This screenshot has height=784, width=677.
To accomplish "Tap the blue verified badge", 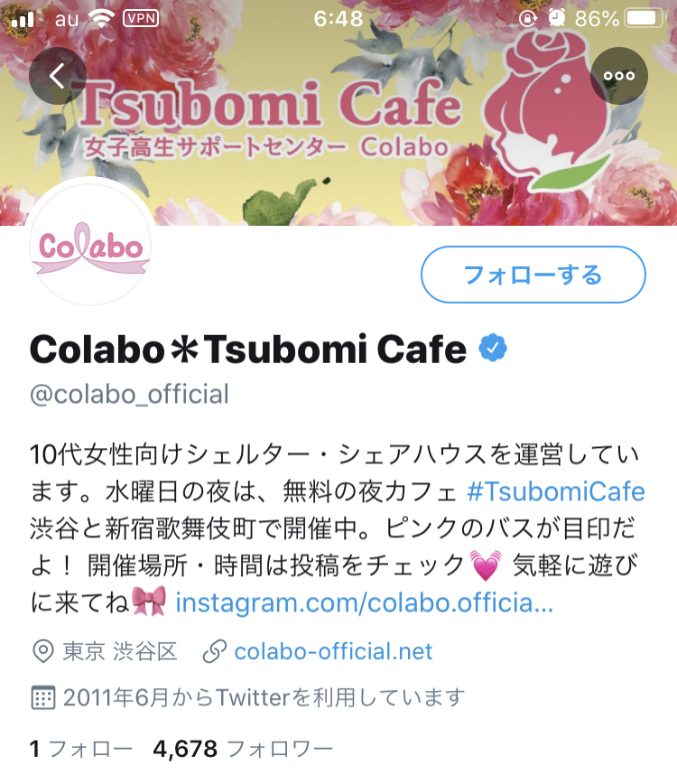I will point(493,348).
